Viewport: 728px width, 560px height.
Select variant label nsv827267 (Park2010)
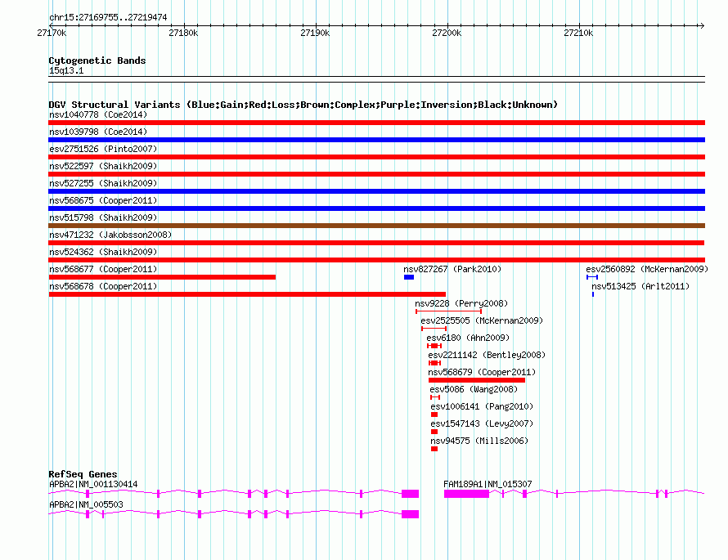pyautogui.click(x=452, y=269)
